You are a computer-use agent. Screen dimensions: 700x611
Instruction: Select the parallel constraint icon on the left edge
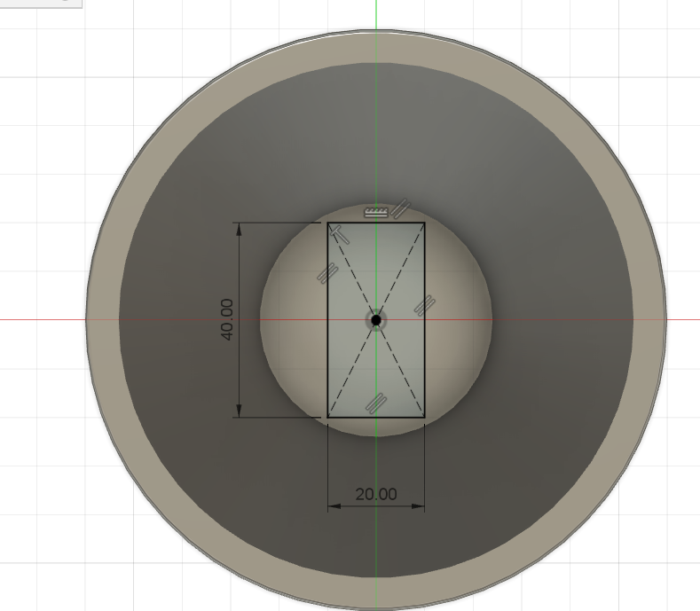[327, 274]
